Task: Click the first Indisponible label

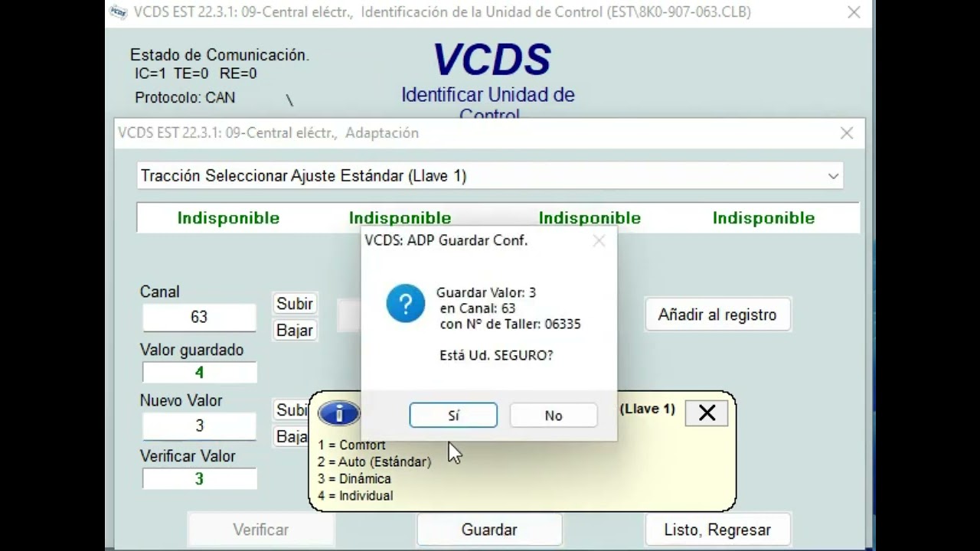Action: pos(228,218)
